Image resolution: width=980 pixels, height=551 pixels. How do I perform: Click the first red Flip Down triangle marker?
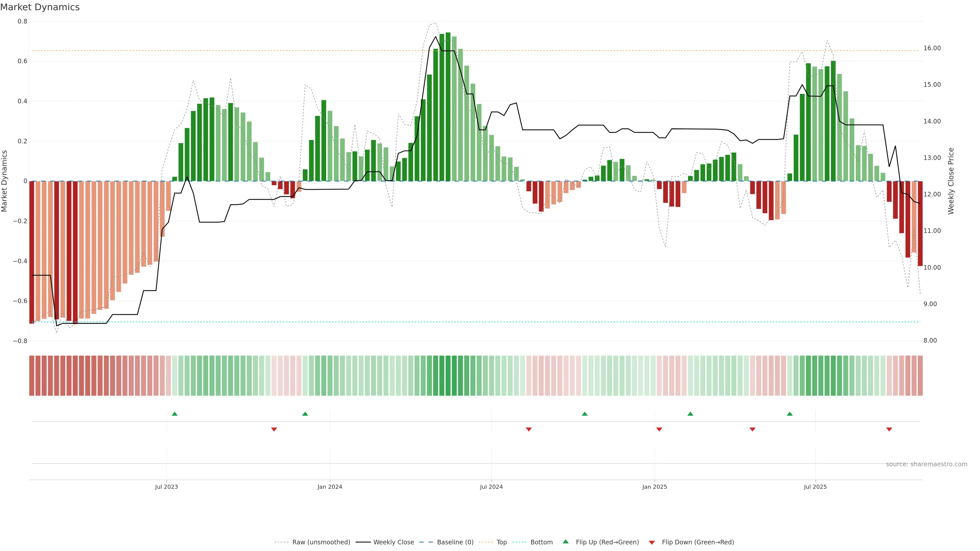tap(274, 429)
